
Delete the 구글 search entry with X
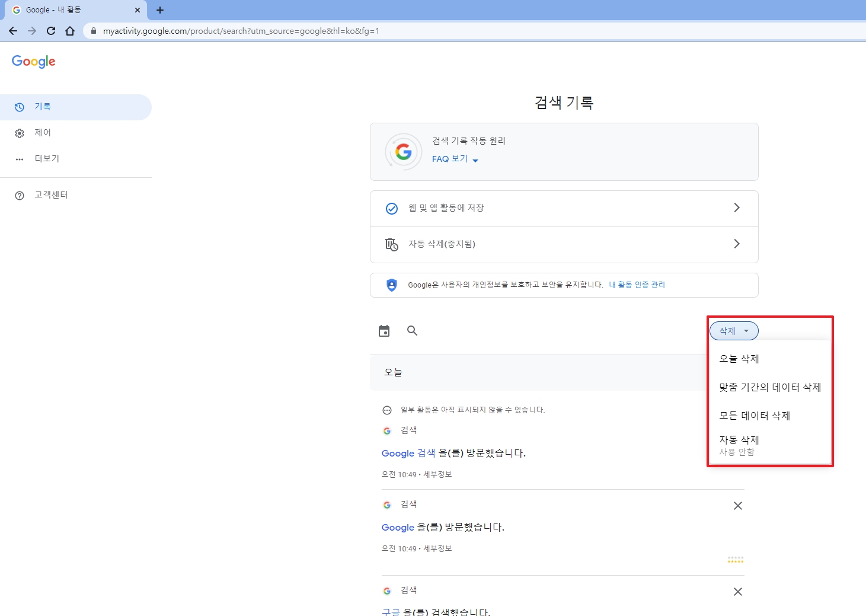(738, 592)
